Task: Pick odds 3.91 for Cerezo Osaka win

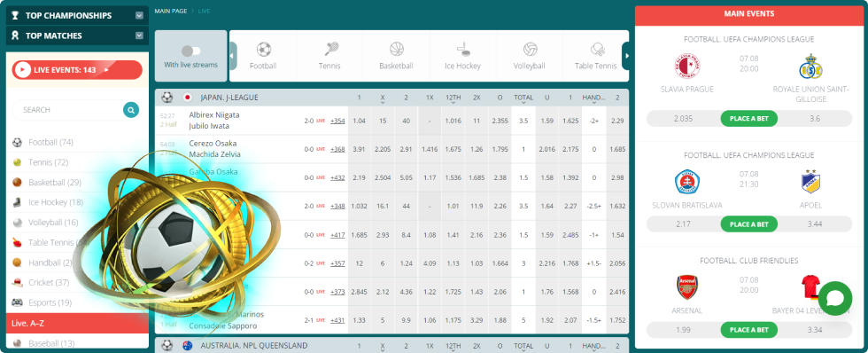Action: [x=360, y=149]
